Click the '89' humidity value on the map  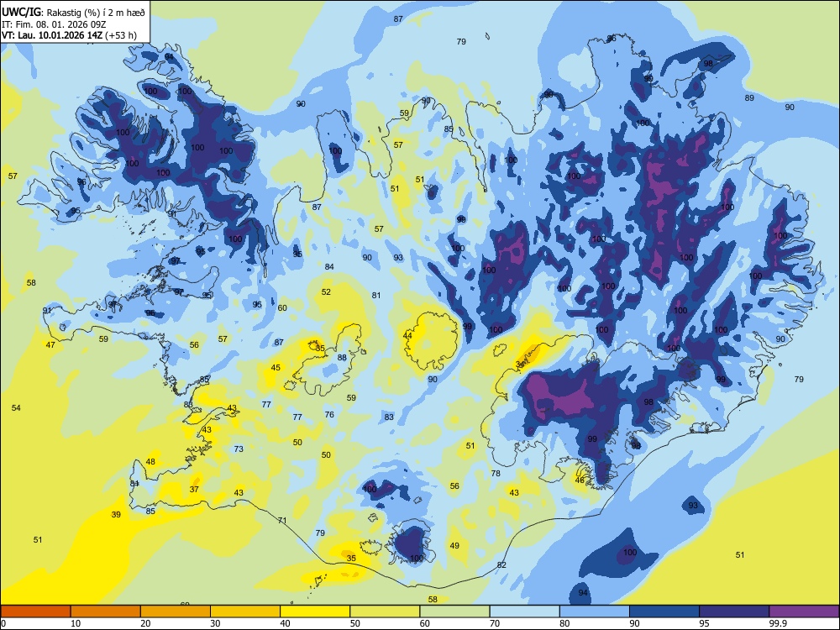[x=749, y=97]
